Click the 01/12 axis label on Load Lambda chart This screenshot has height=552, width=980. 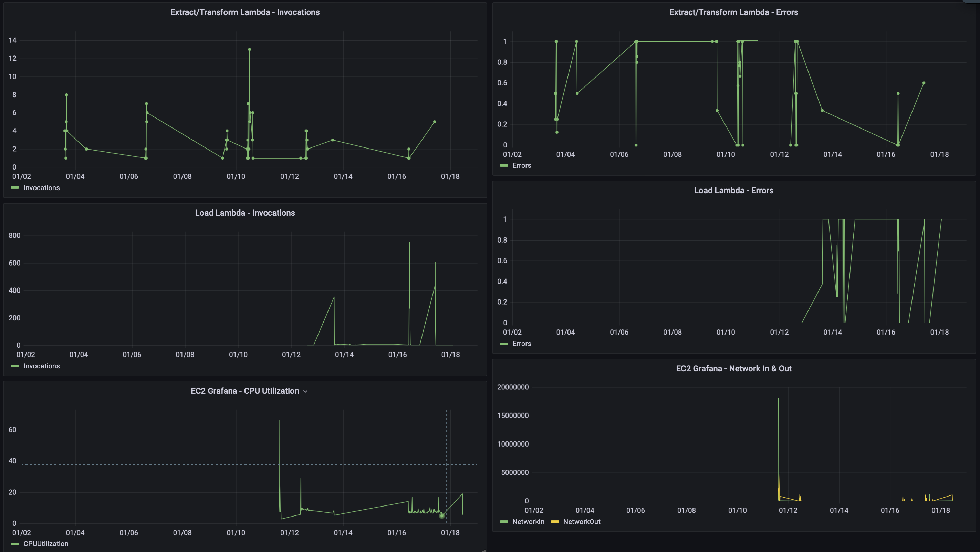click(x=291, y=355)
